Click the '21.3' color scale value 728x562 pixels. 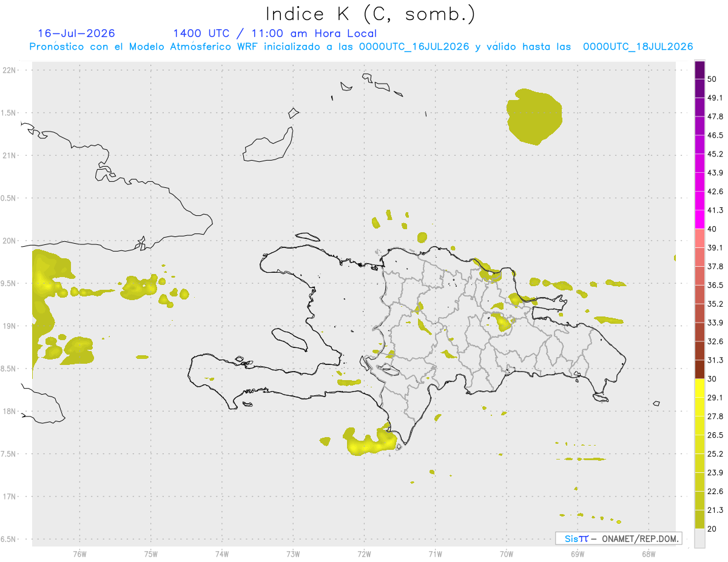pyautogui.click(x=715, y=510)
